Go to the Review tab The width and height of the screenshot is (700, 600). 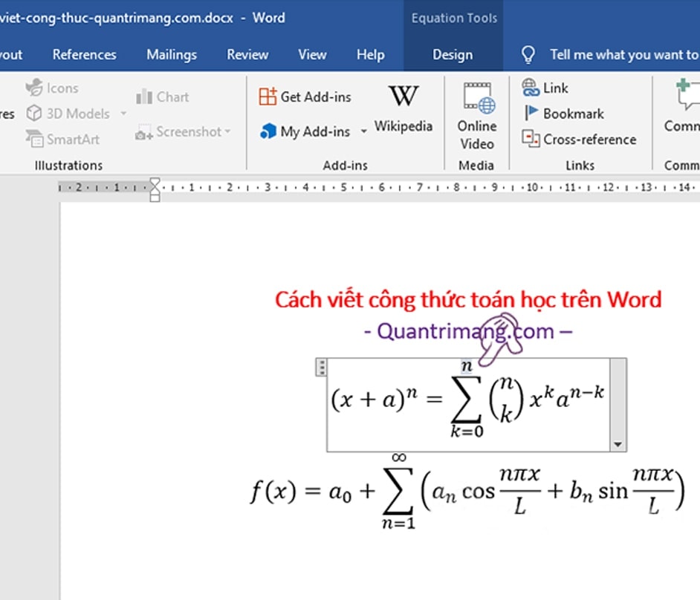coord(247,54)
